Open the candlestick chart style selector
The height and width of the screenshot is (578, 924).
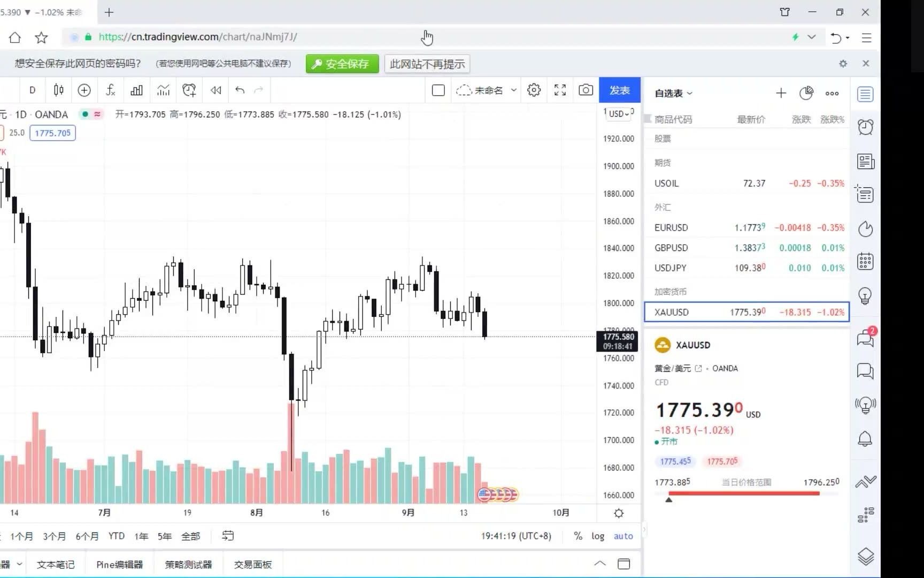(59, 90)
